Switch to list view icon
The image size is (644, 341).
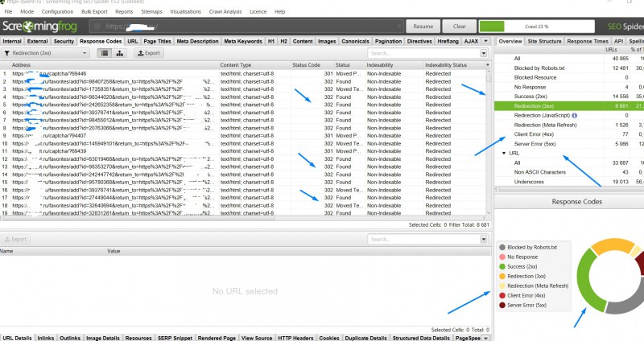coord(105,53)
